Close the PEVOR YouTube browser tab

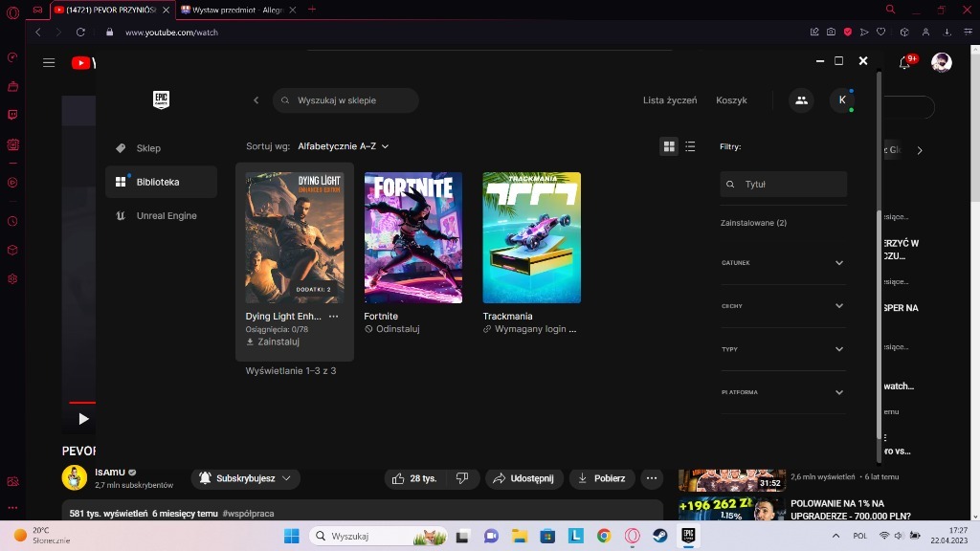point(166,10)
